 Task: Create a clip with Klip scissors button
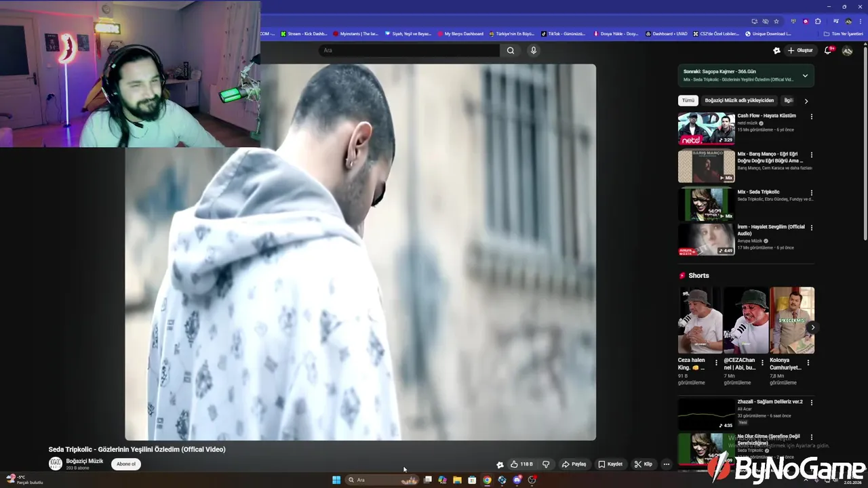coord(643,464)
